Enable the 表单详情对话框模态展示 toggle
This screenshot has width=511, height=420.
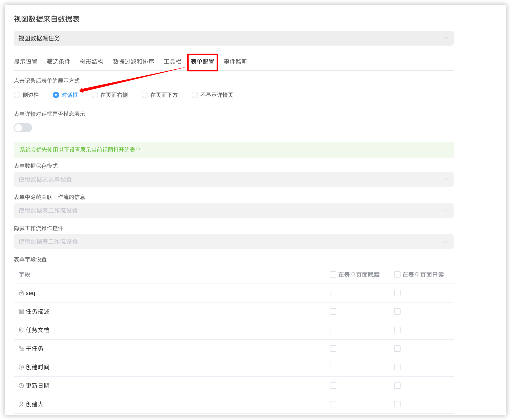click(x=23, y=128)
